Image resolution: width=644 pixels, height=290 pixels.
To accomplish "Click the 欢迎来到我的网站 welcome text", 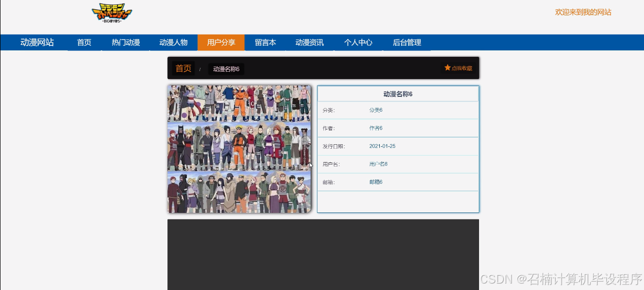I will tap(583, 12).
